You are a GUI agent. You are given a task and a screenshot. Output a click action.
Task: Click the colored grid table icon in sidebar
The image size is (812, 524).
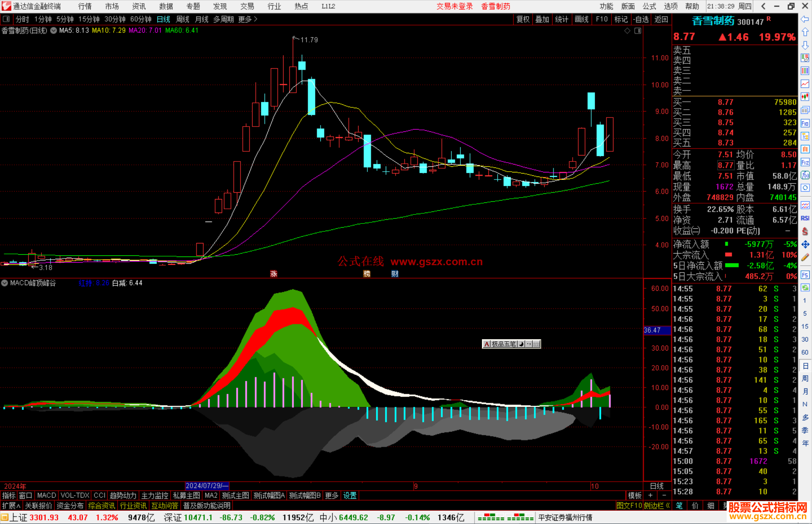(x=805, y=71)
